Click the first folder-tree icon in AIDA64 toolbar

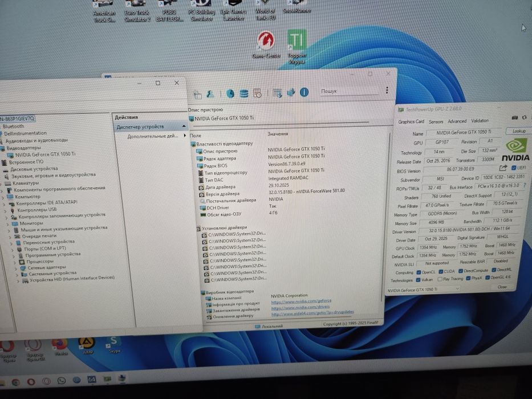[197, 95]
